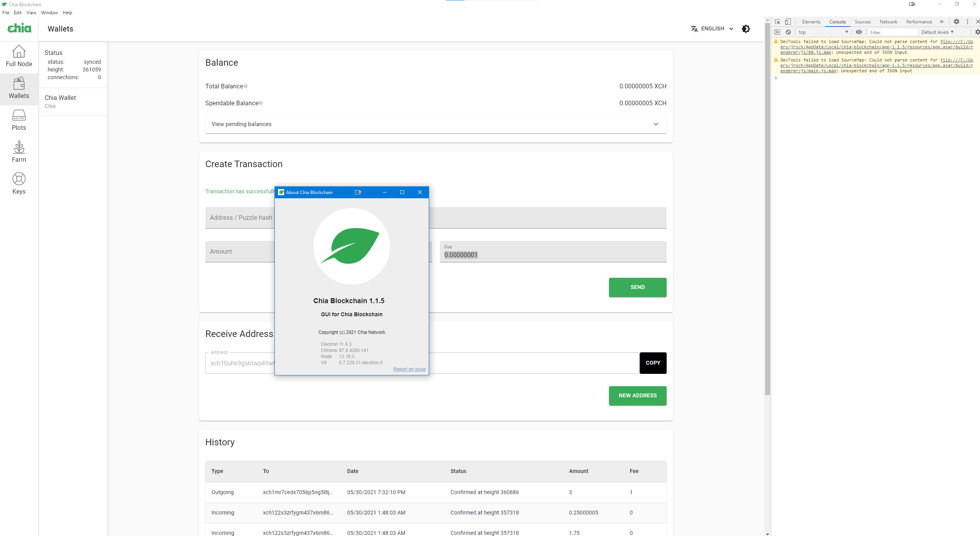Open Default levels dropdown
The width and height of the screenshot is (980, 536).
coord(937,32)
